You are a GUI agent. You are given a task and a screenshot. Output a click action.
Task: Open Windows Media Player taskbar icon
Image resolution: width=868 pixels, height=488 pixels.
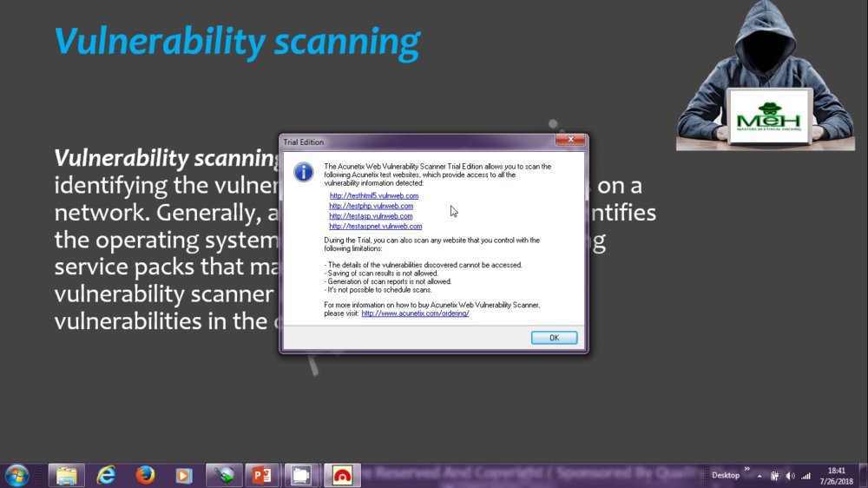pos(184,475)
